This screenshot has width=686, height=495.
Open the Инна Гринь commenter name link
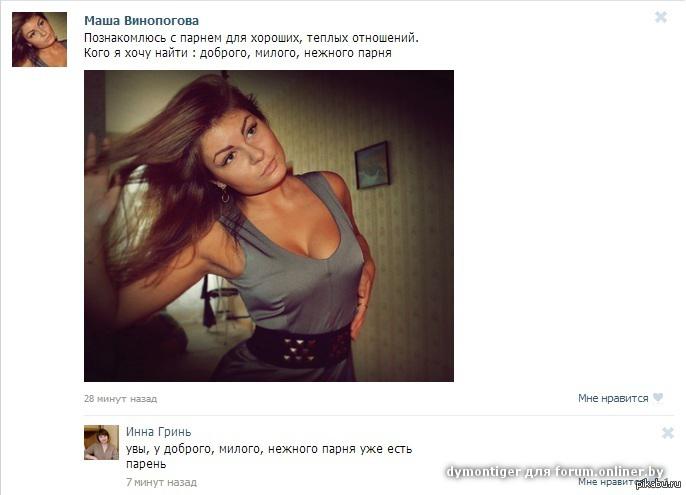[x=158, y=432]
